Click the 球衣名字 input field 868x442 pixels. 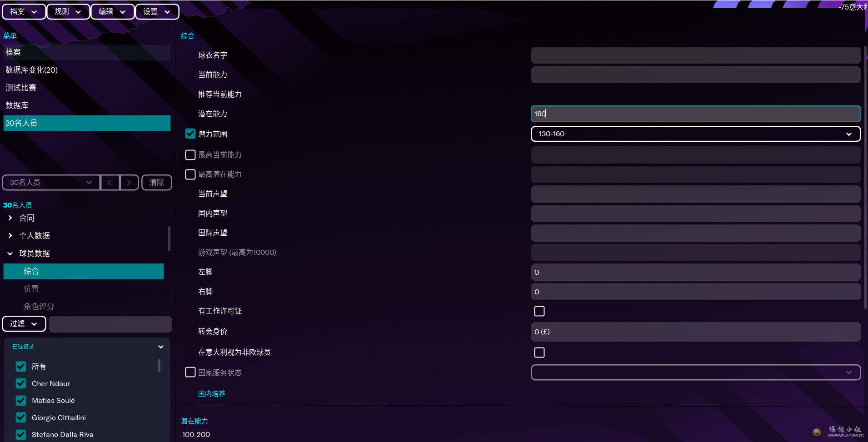pos(696,55)
